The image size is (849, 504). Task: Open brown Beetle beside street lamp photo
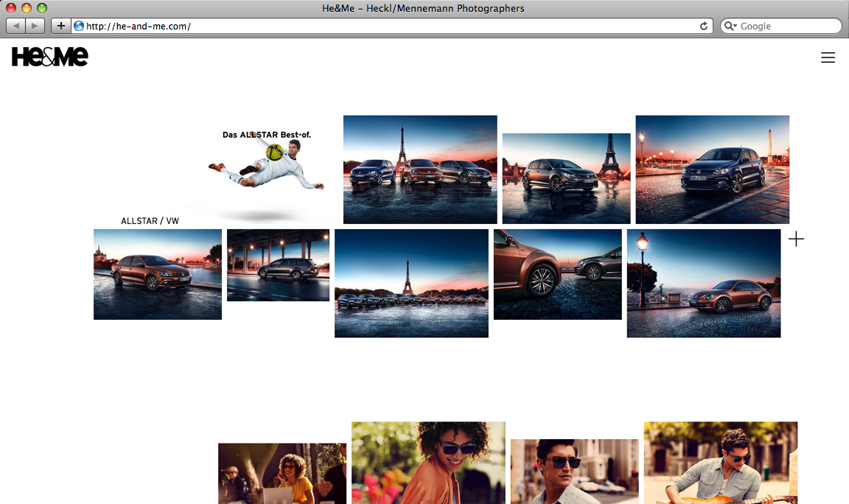click(704, 283)
